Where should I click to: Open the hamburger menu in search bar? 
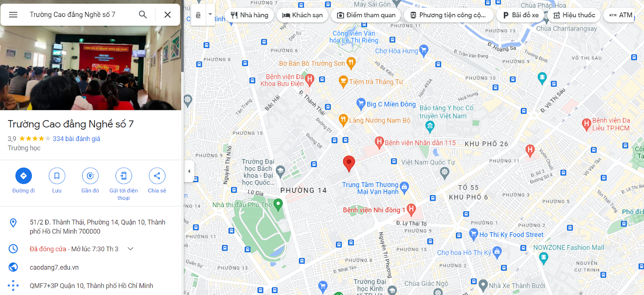[x=13, y=15]
